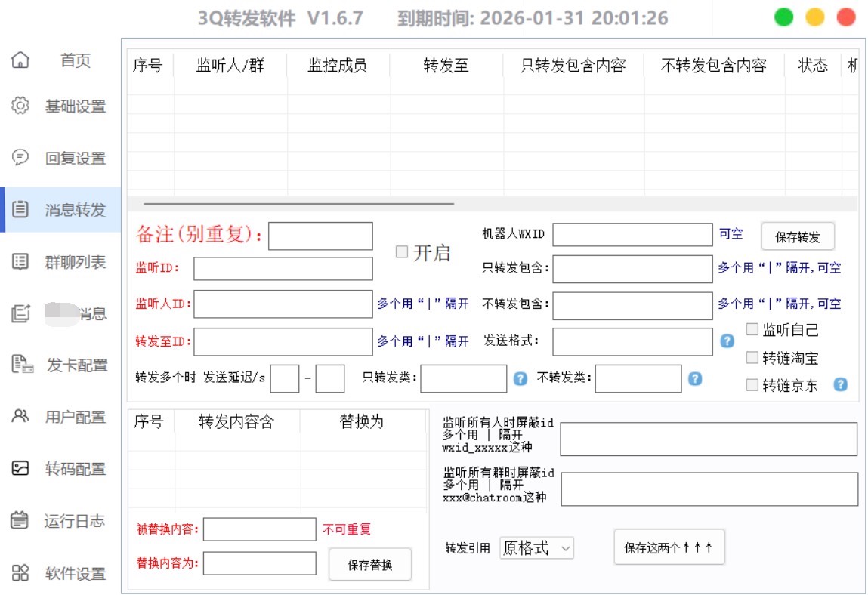Click the 监控成员 column header
The height and width of the screenshot is (595, 868).
point(338,65)
